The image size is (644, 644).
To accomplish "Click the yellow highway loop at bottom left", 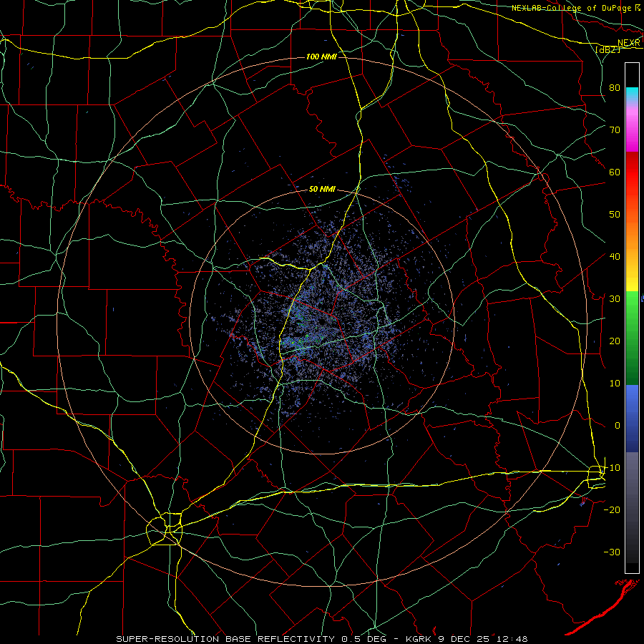I will (x=165, y=529).
